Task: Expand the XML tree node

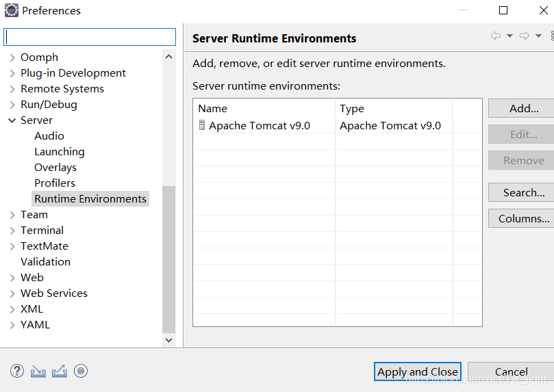Action: coord(12,309)
